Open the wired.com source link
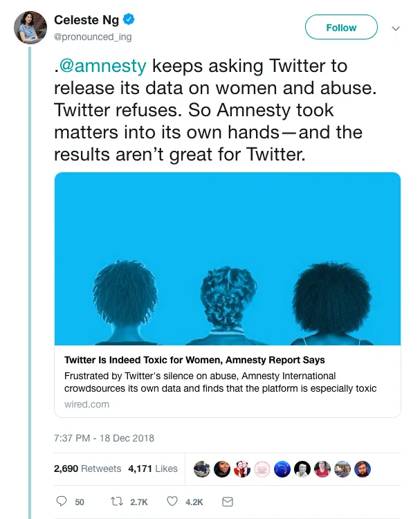420x519 pixels. point(86,404)
